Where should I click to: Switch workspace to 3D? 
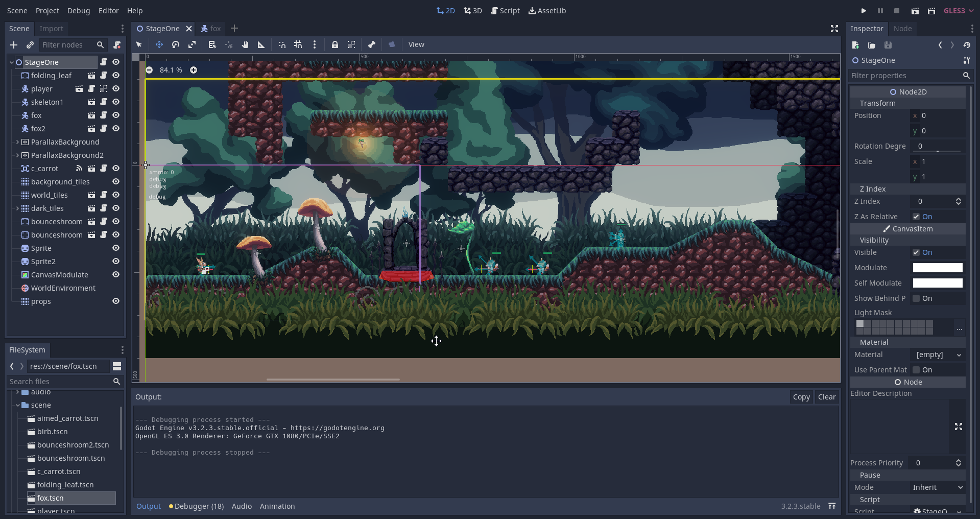point(473,11)
